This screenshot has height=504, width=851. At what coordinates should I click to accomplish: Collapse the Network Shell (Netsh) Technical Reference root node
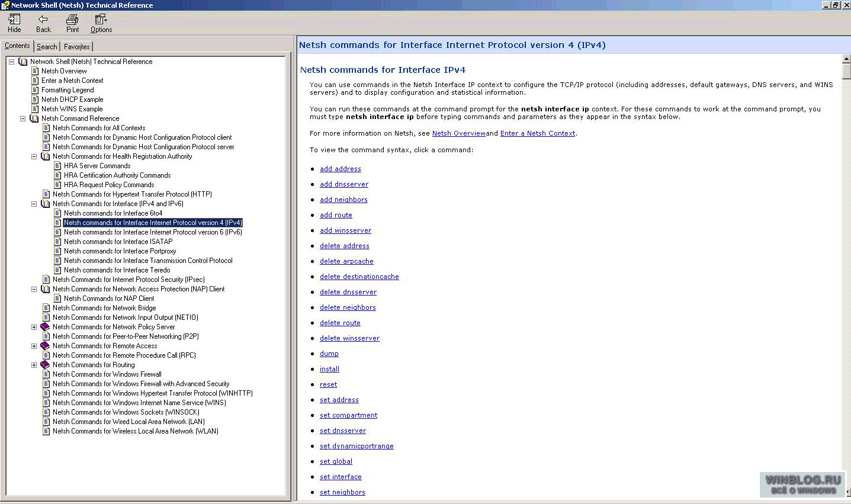(x=11, y=62)
